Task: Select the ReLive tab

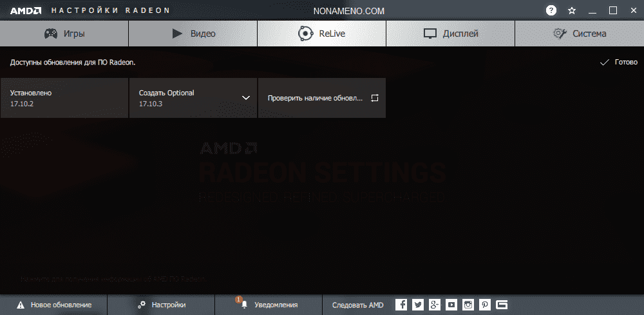Action: [x=322, y=33]
